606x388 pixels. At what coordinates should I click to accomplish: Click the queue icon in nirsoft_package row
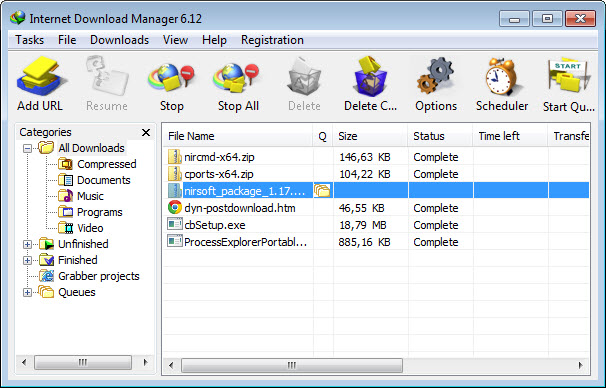coord(322,191)
